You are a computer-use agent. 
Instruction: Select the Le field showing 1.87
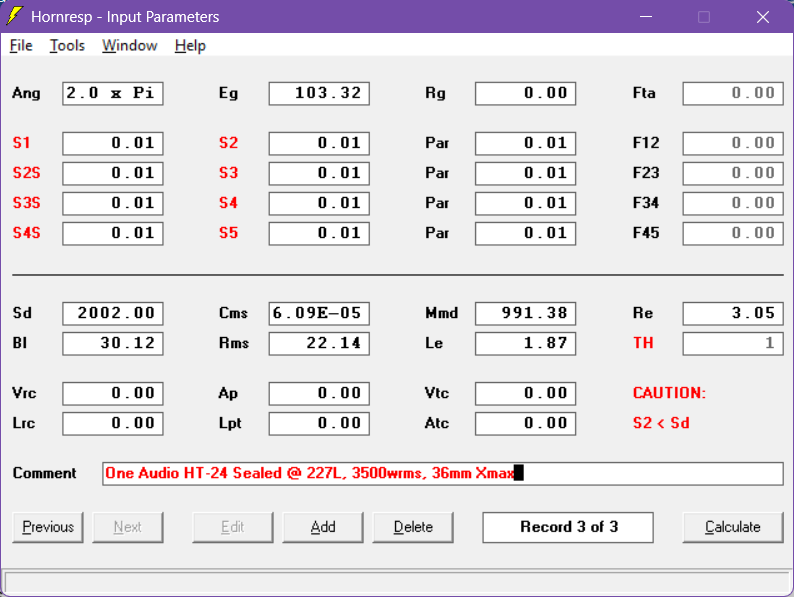click(525, 343)
